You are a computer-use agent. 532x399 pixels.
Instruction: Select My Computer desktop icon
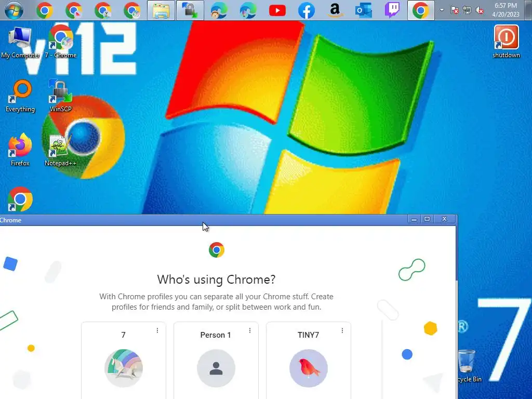point(20,43)
